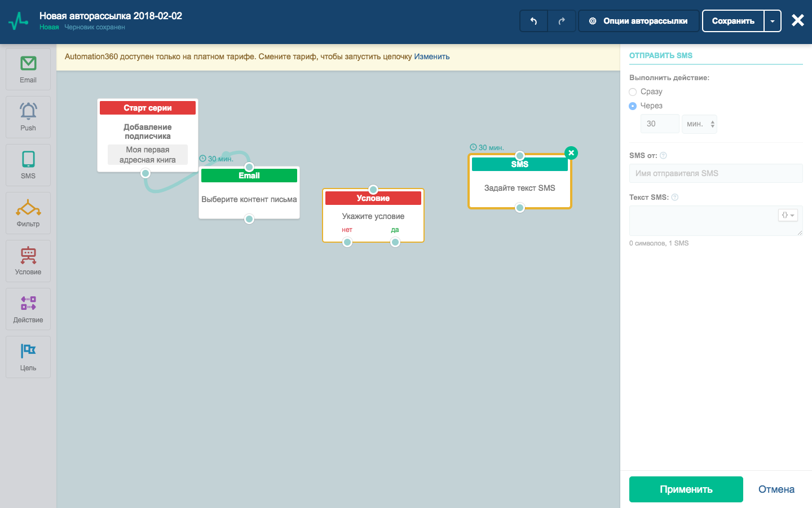
Task: Click the SendPulse pulse logo
Action: point(19,21)
